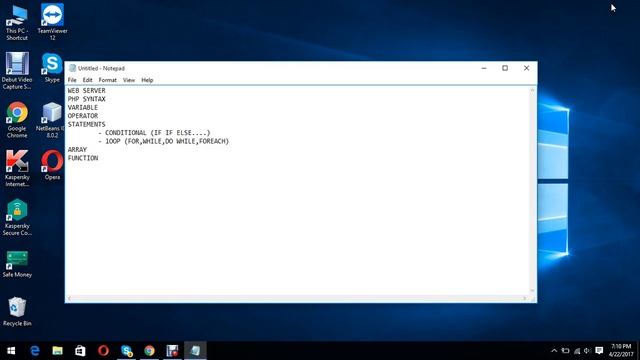Select the Recycle Bin desktop icon
The height and width of the screenshot is (360, 640).
point(17,312)
